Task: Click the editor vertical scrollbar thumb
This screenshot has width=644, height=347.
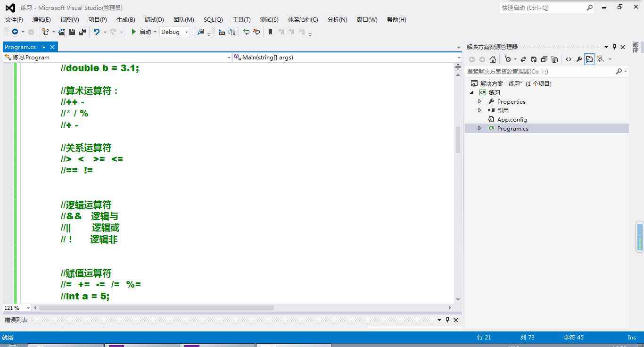Action: [x=458, y=140]
